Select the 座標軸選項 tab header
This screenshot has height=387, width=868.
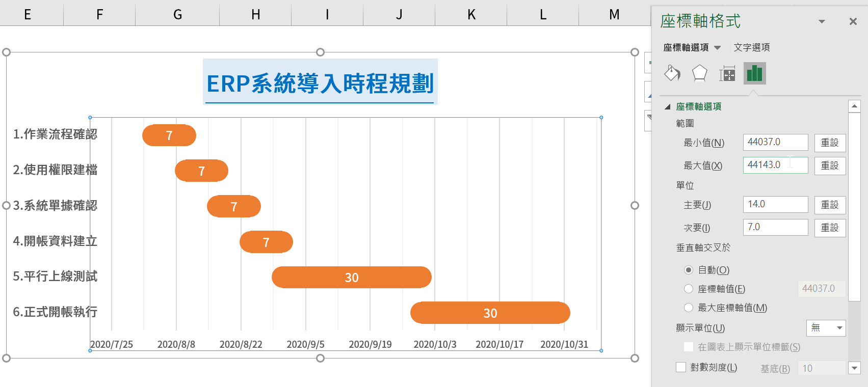coord(686,47)
